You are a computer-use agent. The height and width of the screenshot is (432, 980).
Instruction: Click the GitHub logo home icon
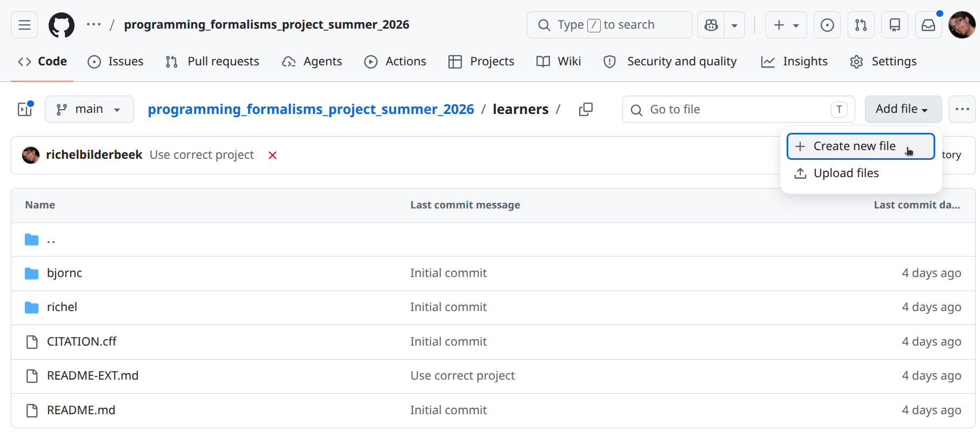62,25
